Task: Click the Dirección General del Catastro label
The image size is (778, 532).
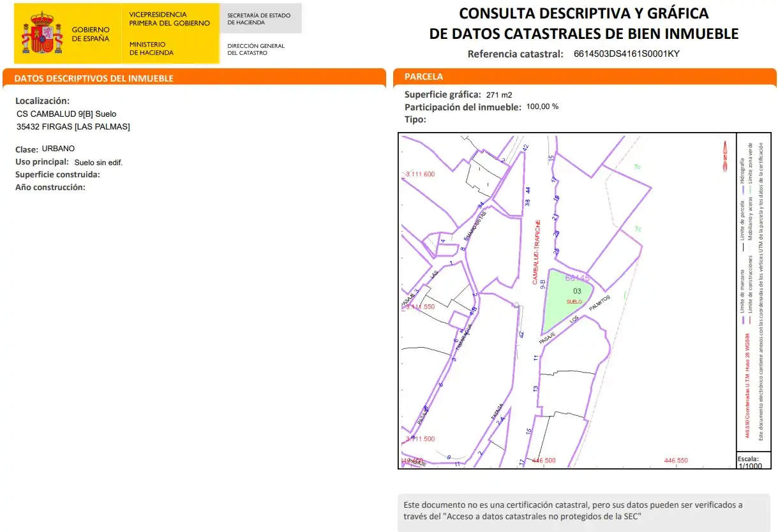Action: coord(256,49)
